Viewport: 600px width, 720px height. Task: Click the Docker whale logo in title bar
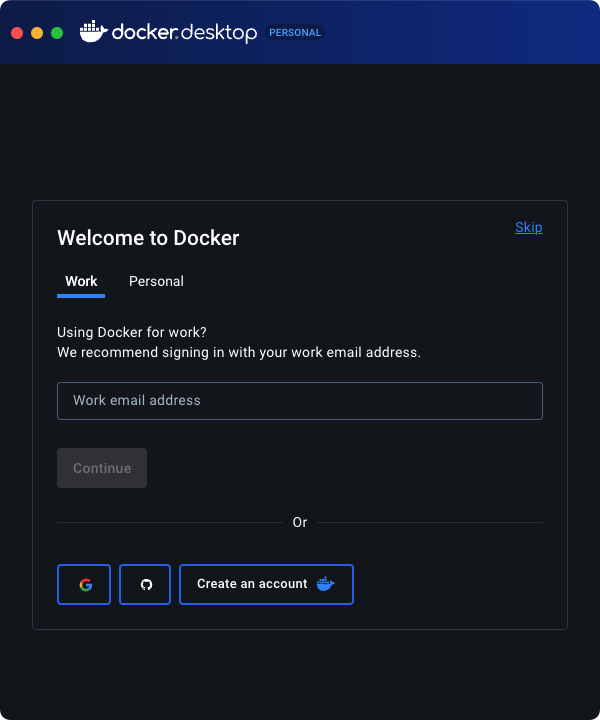click(93, 31)
